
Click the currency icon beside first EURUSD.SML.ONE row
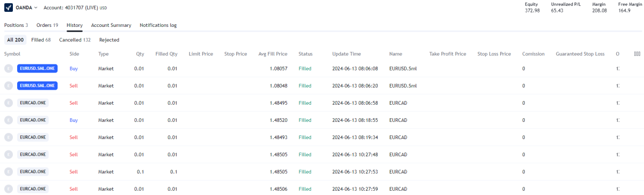8,68
